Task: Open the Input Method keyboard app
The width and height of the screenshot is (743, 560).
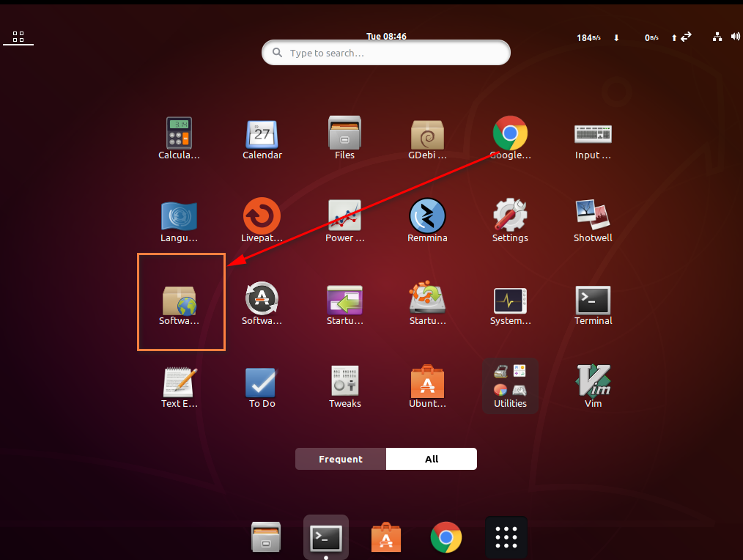Action: pyautogui.click(x=593, y=140)
